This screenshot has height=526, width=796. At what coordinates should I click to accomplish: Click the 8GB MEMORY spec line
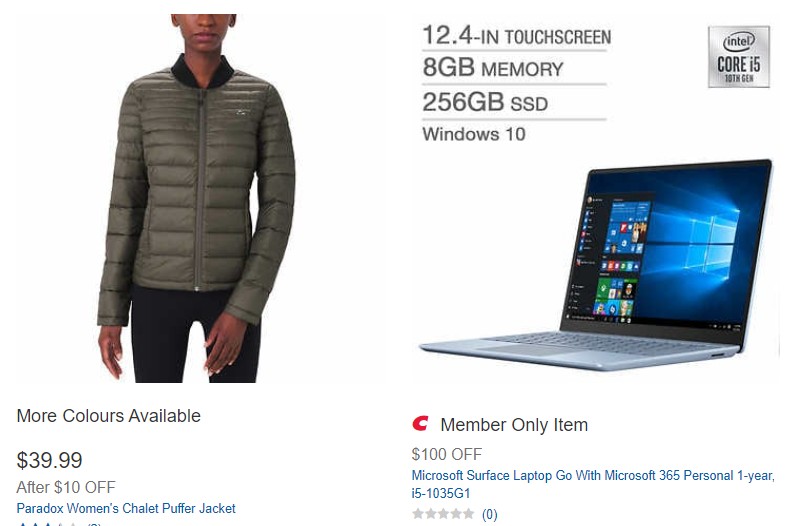[x=493, y=68]
